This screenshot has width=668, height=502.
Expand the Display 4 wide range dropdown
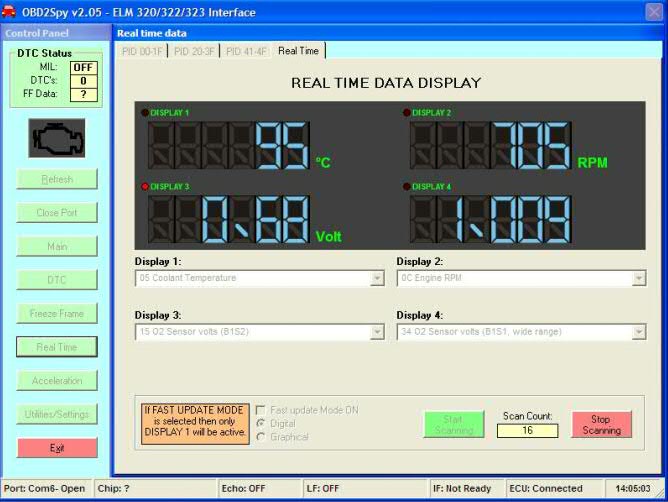pyautogui.click(x=639, y=332)
